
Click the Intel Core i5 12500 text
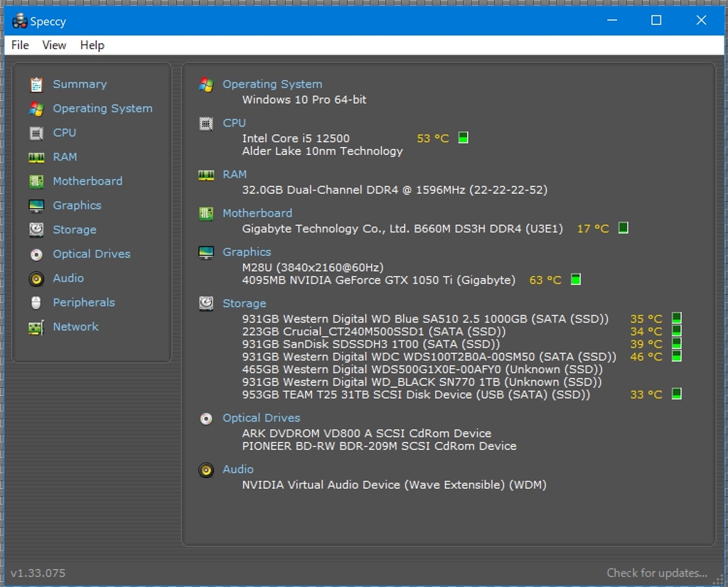(296, 139)
